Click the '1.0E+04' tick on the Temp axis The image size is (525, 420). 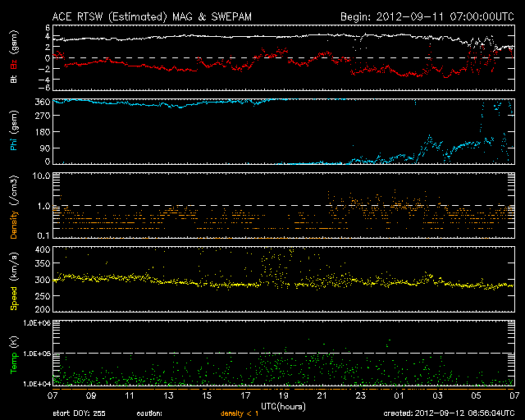[37, 384]
